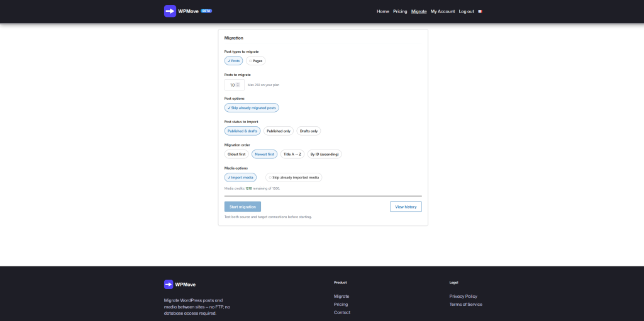Choose By ID (ascending) order
This screenshot has height=321, width=644.
point(325,155)
